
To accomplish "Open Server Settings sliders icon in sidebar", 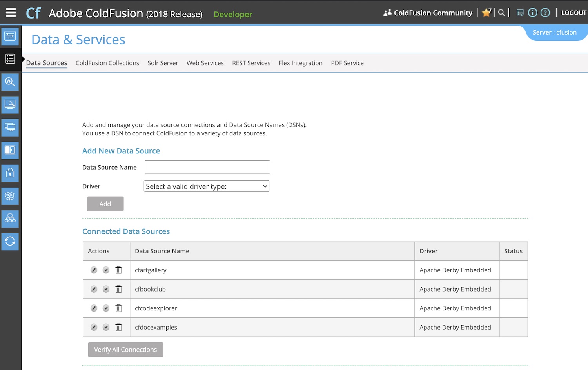I will point(10,36).
